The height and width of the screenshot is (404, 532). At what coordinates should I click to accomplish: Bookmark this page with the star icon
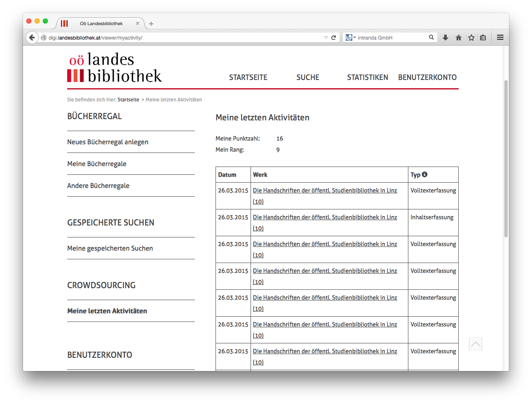pos(471,38)
